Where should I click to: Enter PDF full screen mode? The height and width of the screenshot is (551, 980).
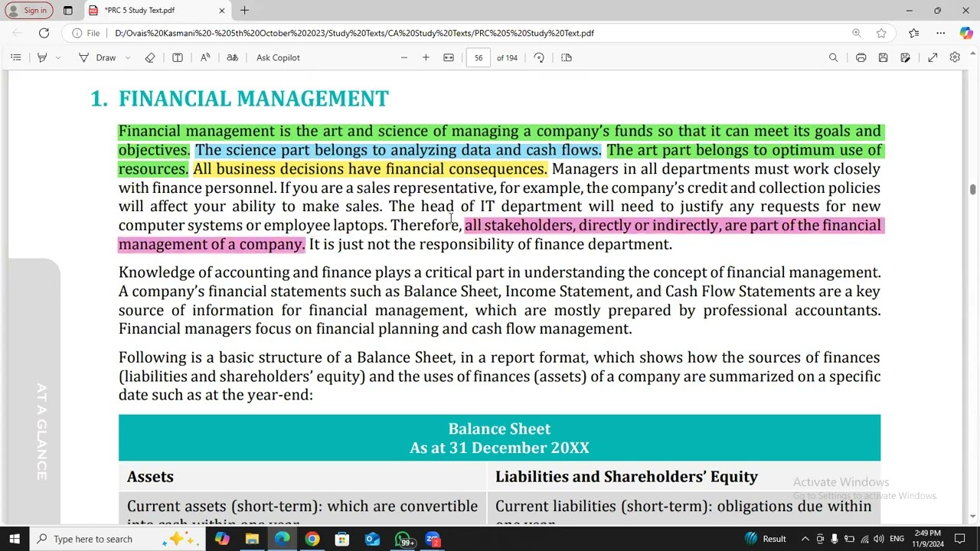[933, 57]
